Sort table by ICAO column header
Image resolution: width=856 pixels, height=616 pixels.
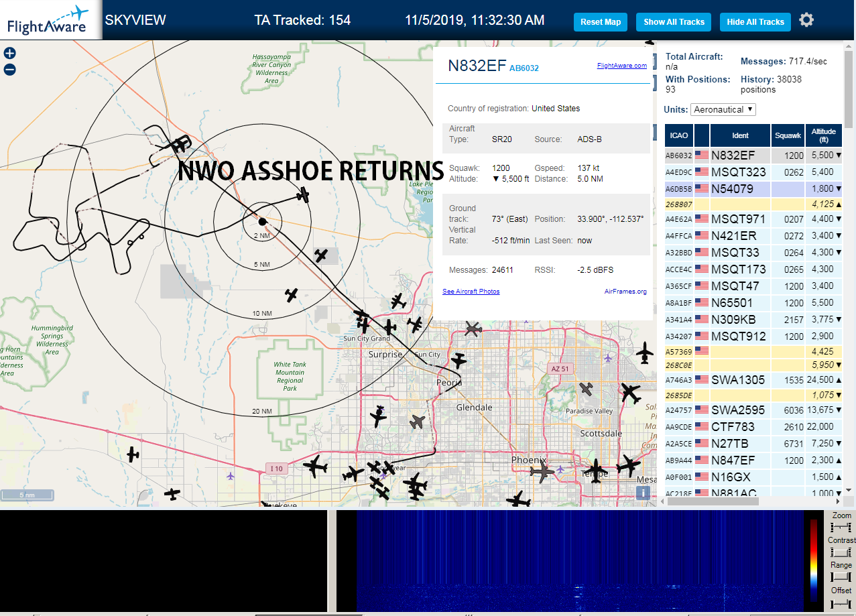point(678,135)
